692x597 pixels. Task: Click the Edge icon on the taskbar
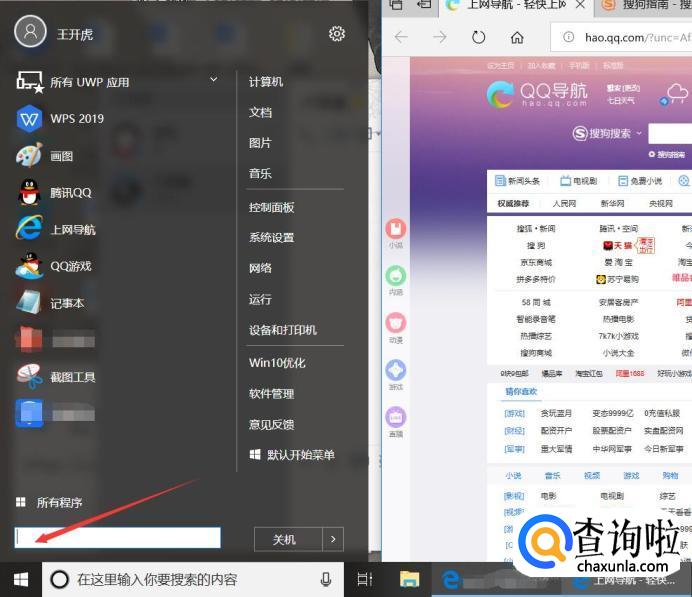point(451,579)
